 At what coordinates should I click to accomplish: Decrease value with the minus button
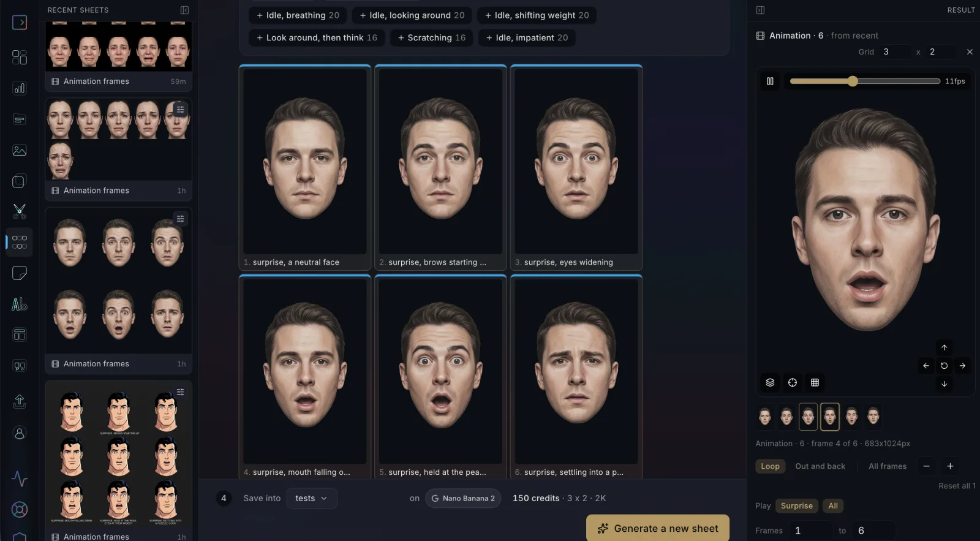tap(926, 466)
